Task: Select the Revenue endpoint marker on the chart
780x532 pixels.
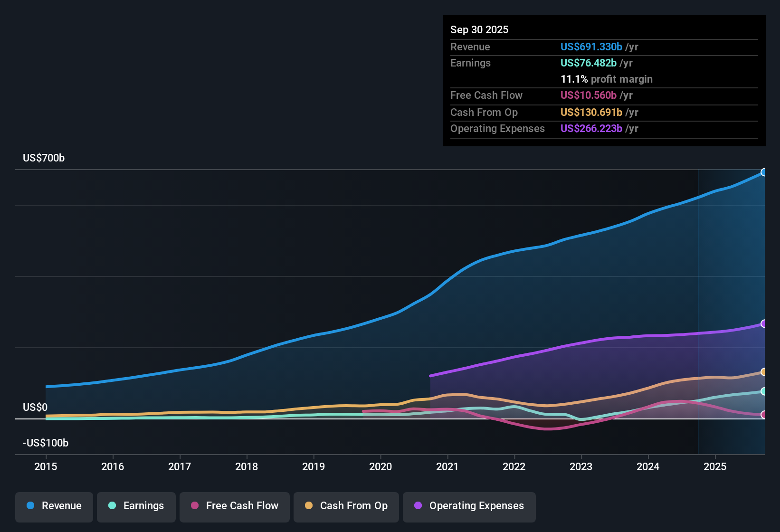Action: pyautogui.click(x=764, y=172)
